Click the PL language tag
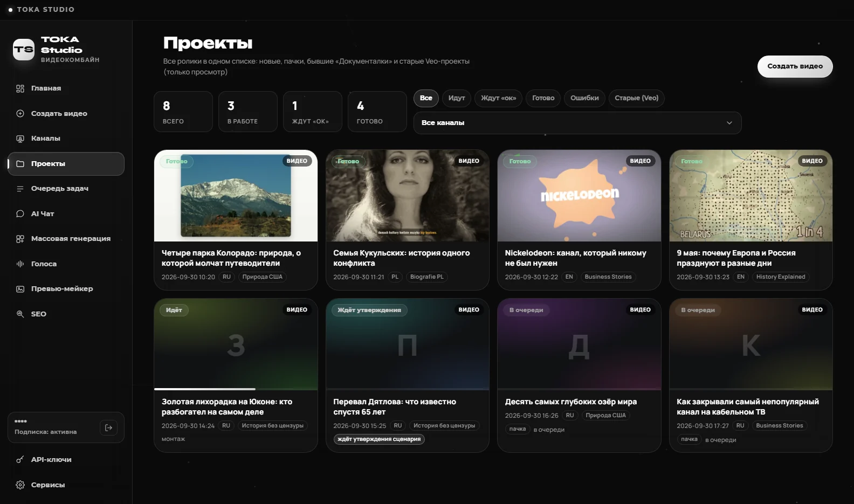854x504 pixels. (395, 277)
